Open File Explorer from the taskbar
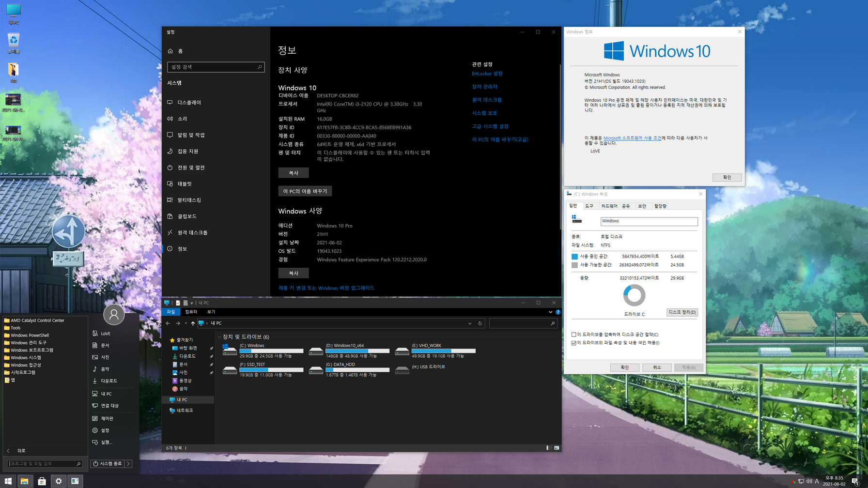This screenshot has width=868, height=488. [x=24, y=481]
